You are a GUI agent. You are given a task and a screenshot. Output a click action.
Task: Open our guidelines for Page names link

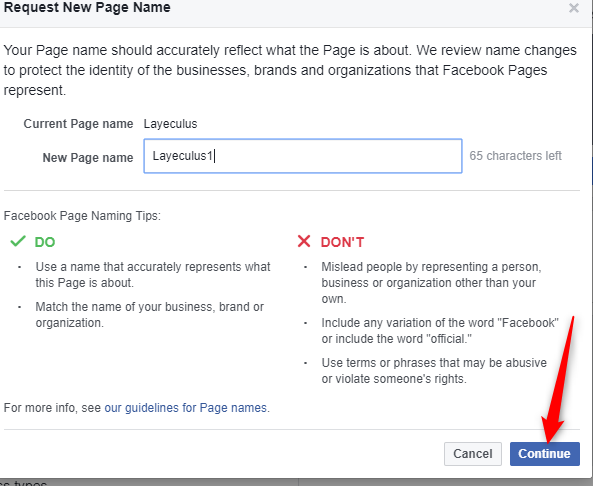(186, 408)
